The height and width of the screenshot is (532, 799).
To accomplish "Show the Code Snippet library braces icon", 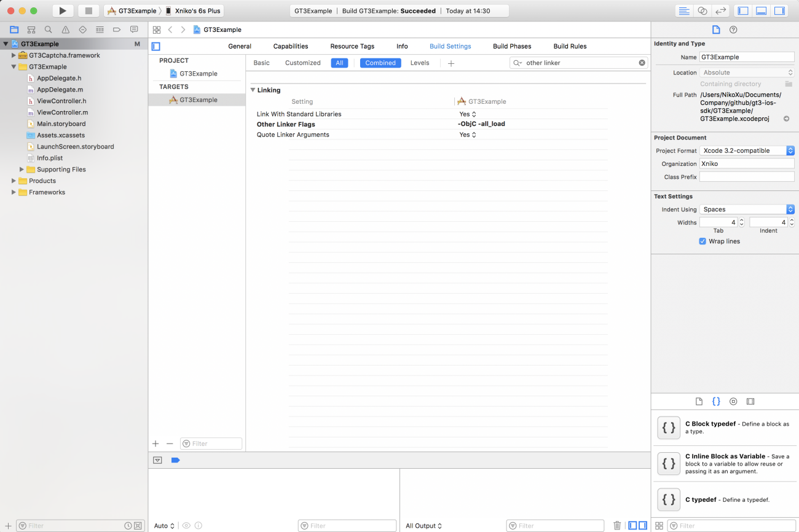I will tap(716, 401).
